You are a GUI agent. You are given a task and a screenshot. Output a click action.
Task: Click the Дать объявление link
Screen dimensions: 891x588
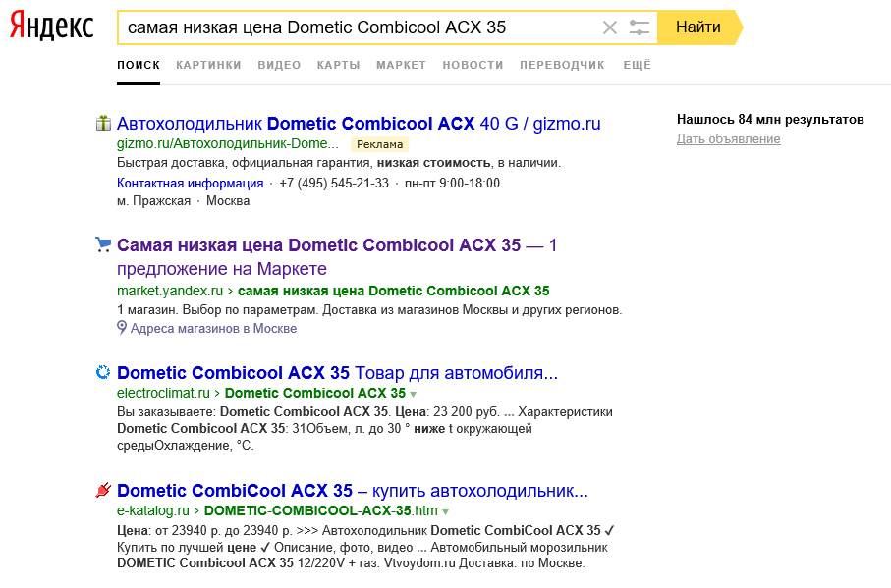tap(729, 139)
